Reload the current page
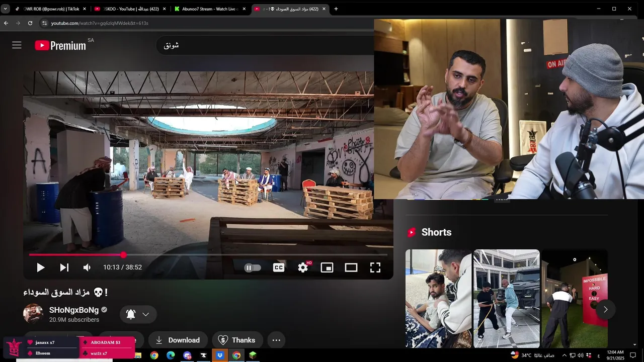The width and height of the screenshot is (644, 362). point(30,23)
